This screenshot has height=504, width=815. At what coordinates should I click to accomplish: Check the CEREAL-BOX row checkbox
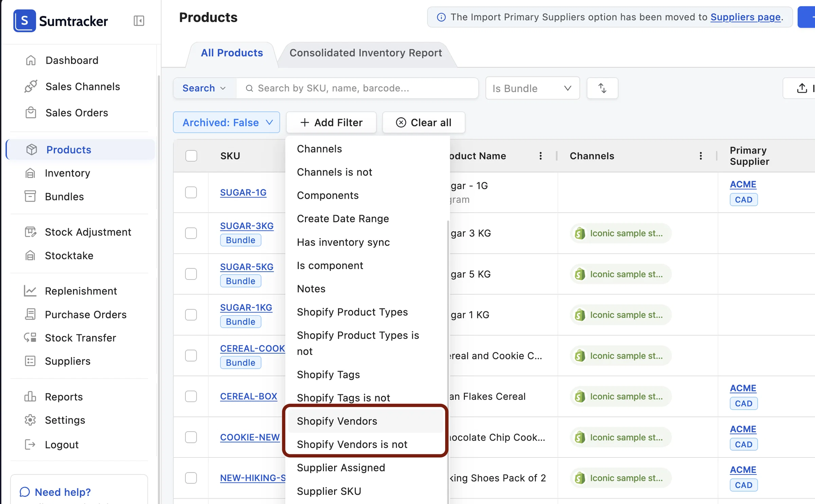[x=191, y=396]
